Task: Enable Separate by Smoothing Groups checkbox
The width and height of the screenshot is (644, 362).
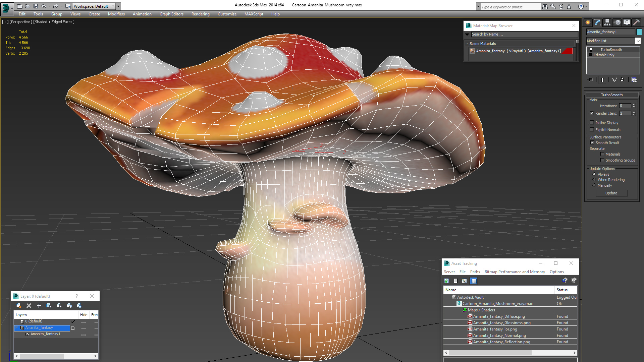Action: [602, 160]
